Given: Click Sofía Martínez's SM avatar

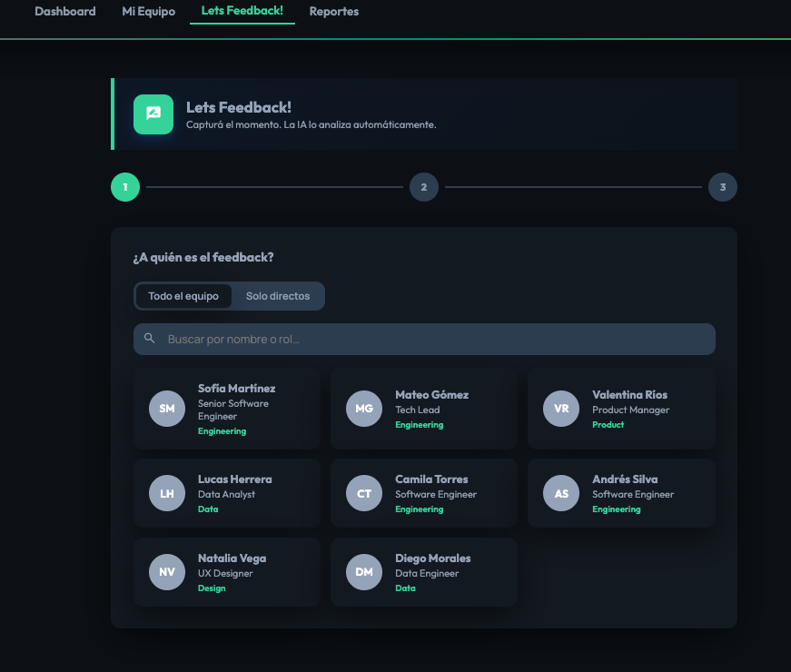Looking at the screenshot, I should coord(166,409).
